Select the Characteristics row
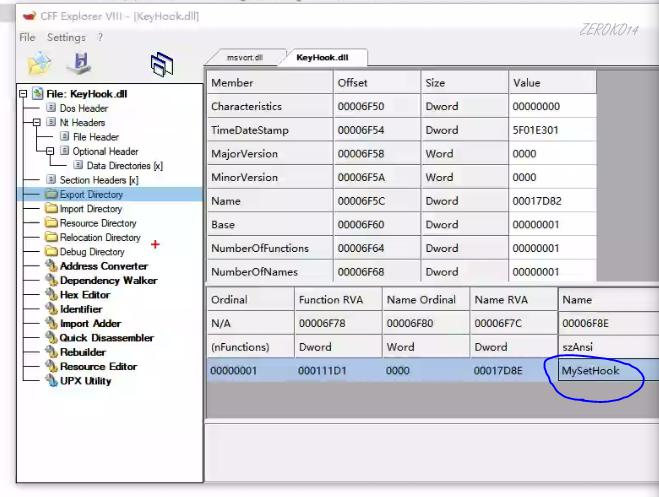This screenshot has height=497, width=659. tap(401, 106)
